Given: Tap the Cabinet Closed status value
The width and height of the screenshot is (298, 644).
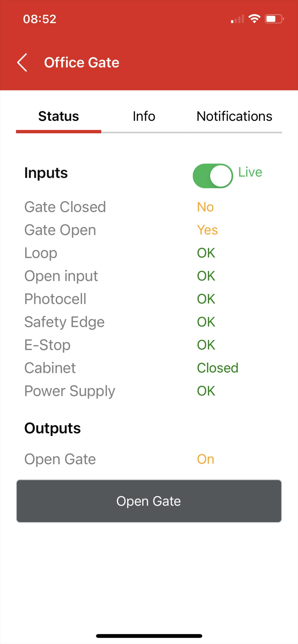Looking at the screenshot, I should point(217,368).
